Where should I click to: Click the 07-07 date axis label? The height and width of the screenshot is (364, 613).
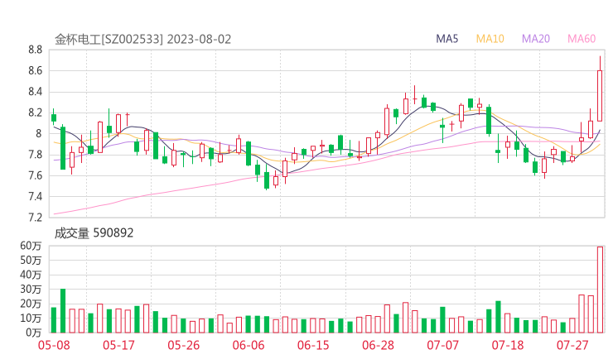[442, 345]
